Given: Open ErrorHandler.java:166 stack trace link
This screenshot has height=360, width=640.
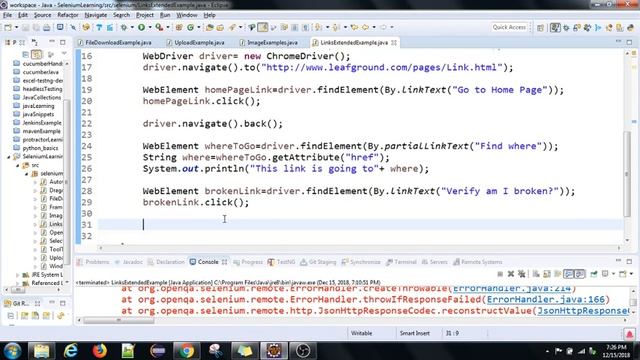Looking at the screenshot, I should [x=546, y=300].
